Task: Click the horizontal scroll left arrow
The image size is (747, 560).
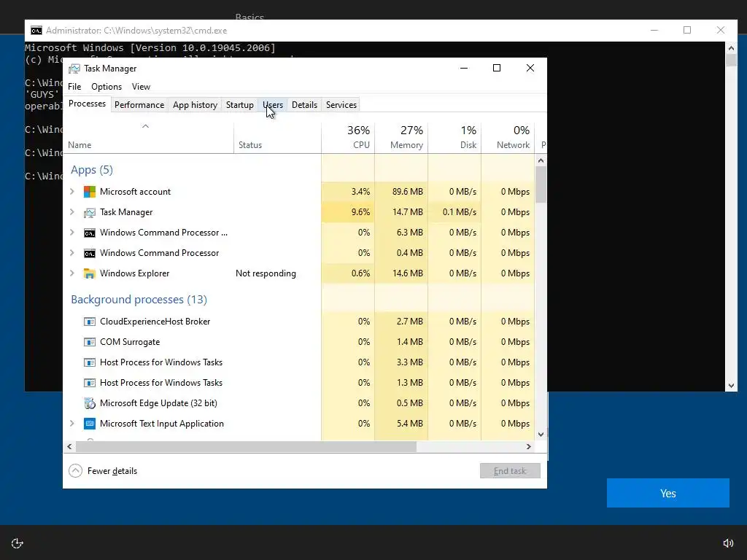Action: point(69,447)
